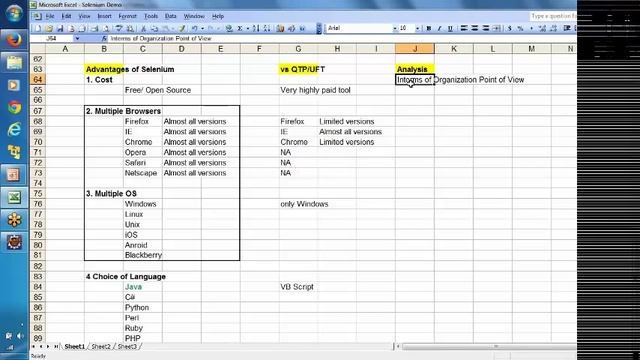Save the workbook with the Save icon
This screenshot has width=640, height=360.
pyautogui.click(x=60, y=28)
